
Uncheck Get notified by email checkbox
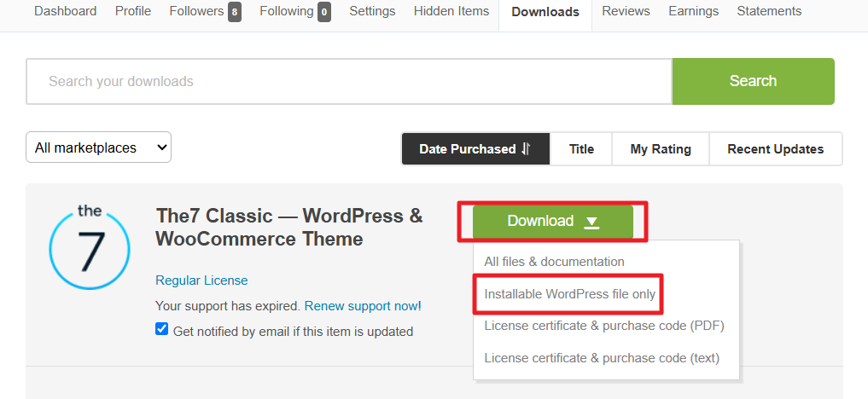point(161,330)
